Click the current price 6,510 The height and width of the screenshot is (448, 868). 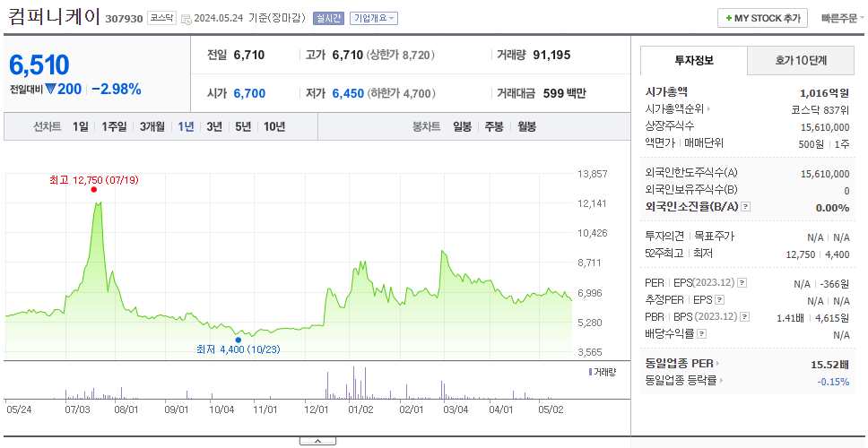click(x=39, y=65)
